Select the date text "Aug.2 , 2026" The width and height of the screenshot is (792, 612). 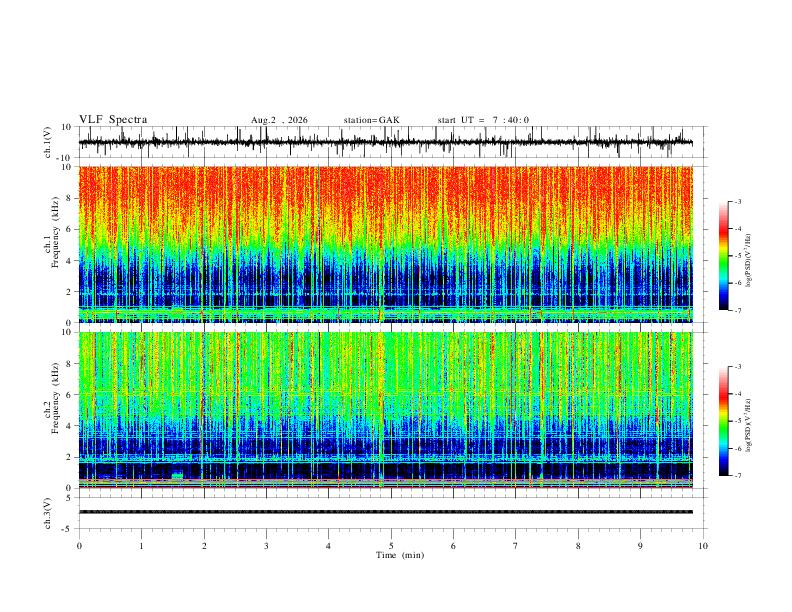tap(279, 120)
